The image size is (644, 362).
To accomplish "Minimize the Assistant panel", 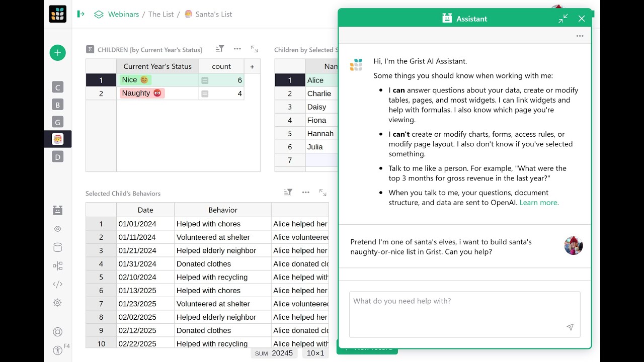I will pyautogui.click(x=563, y=19).
